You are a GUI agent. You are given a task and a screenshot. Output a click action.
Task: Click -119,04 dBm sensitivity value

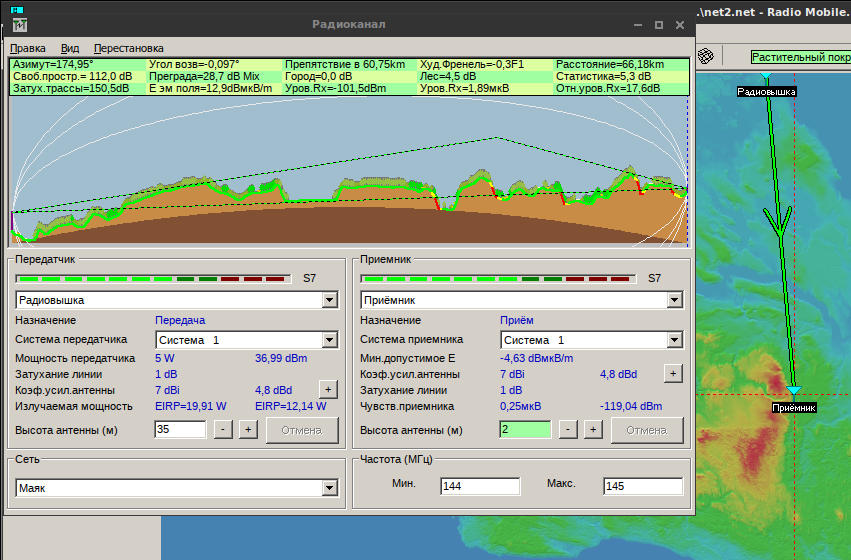coord(631,406)
